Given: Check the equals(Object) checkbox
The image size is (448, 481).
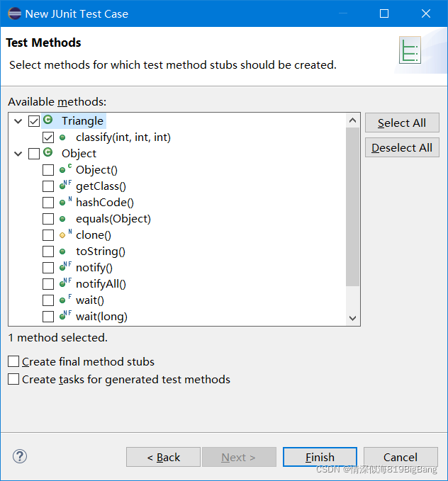Looking at the screenshot, I should coord(48,219).
